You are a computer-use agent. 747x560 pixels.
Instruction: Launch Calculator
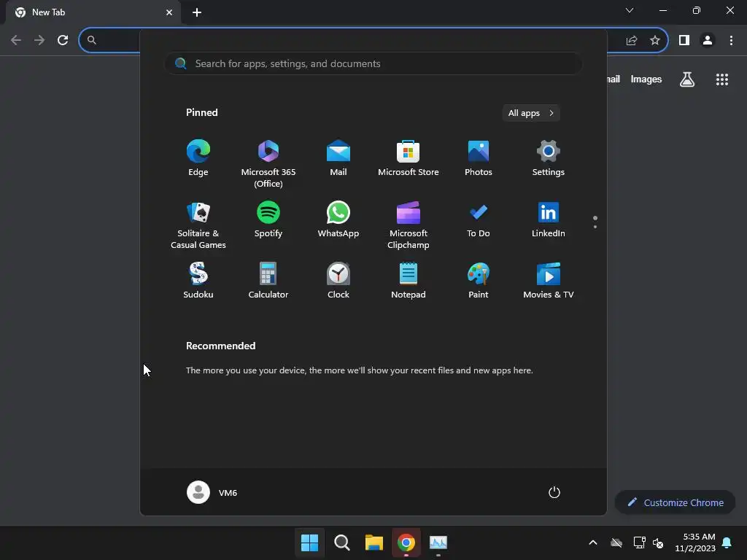click(268, 281)
